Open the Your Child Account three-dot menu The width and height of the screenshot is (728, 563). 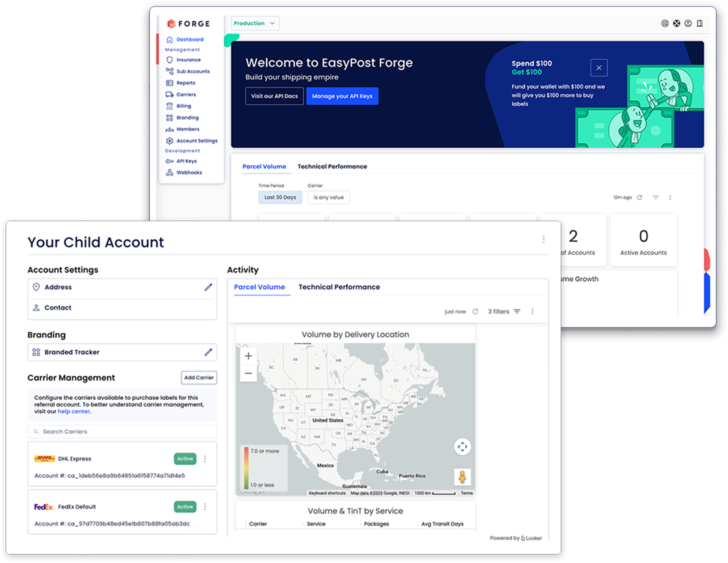click(543, 239)
